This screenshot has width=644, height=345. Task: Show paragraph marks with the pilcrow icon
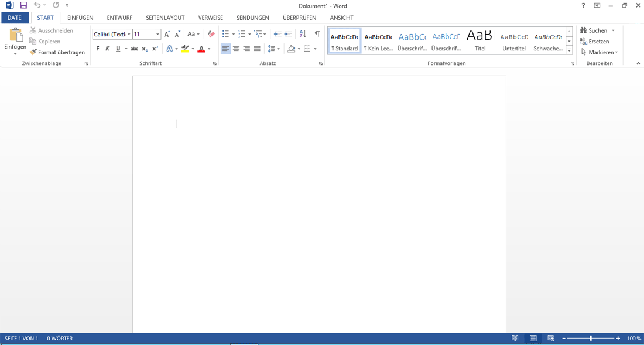317,34
